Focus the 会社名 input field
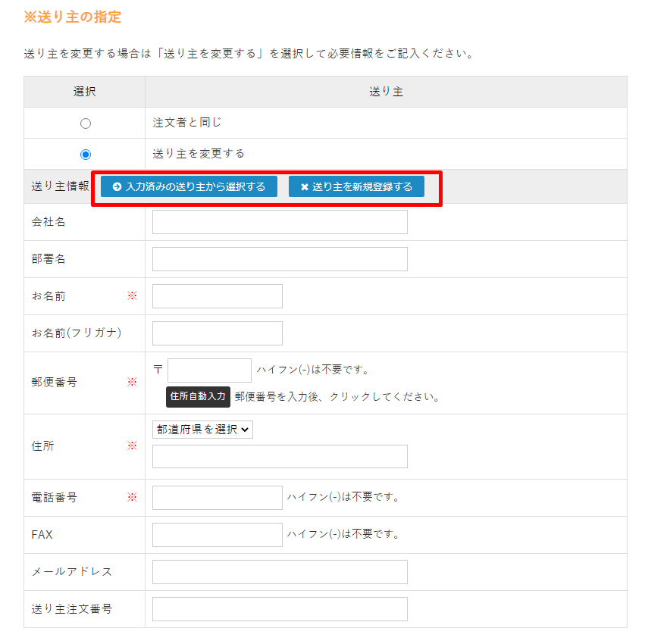645x644 pixels. point(280,222)
